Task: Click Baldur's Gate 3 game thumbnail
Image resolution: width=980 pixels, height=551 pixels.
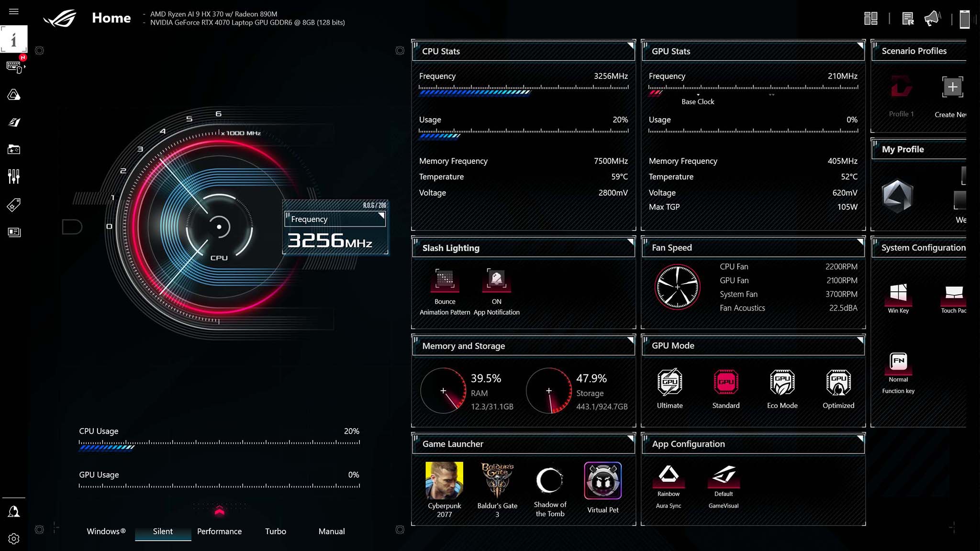Action: point(497,480)
